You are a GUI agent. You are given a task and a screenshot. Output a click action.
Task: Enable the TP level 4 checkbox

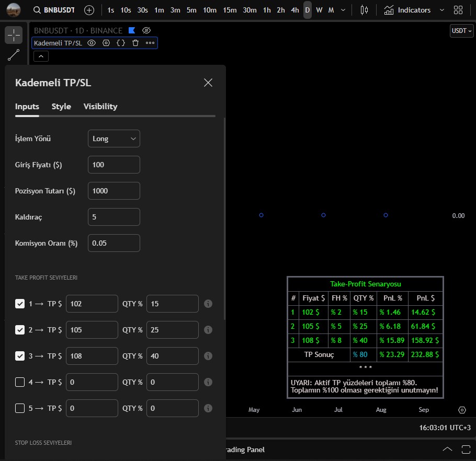pos(20,382)
